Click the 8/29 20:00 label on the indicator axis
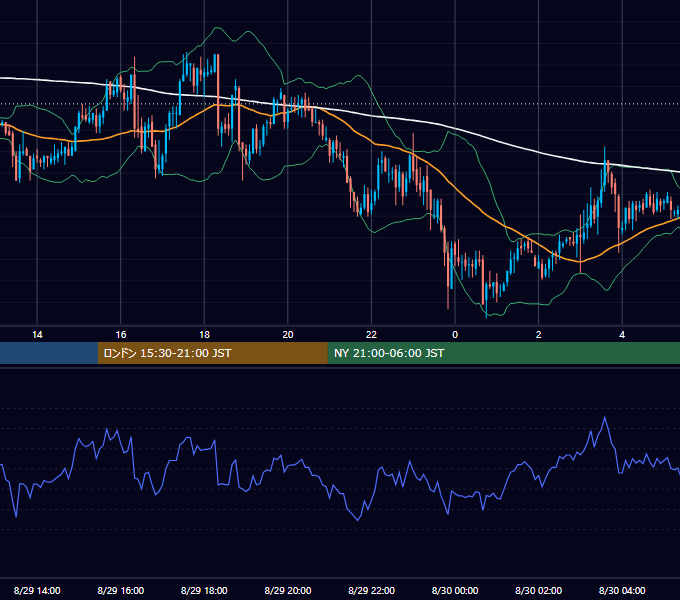The width and height of the screenshot is (680, 600). (x=288, y=590)
